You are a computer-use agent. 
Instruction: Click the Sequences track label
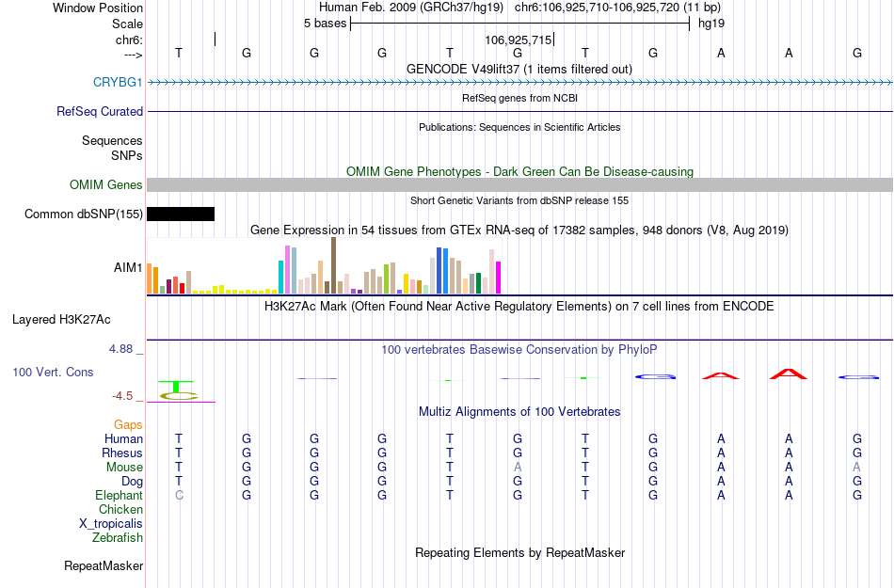[x=112, y=141]
